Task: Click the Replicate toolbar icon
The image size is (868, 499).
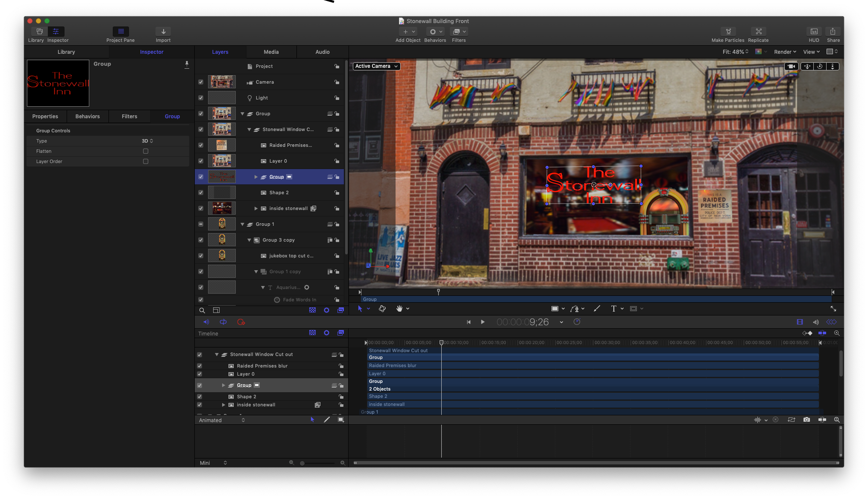Action: [x=758, y=32]
